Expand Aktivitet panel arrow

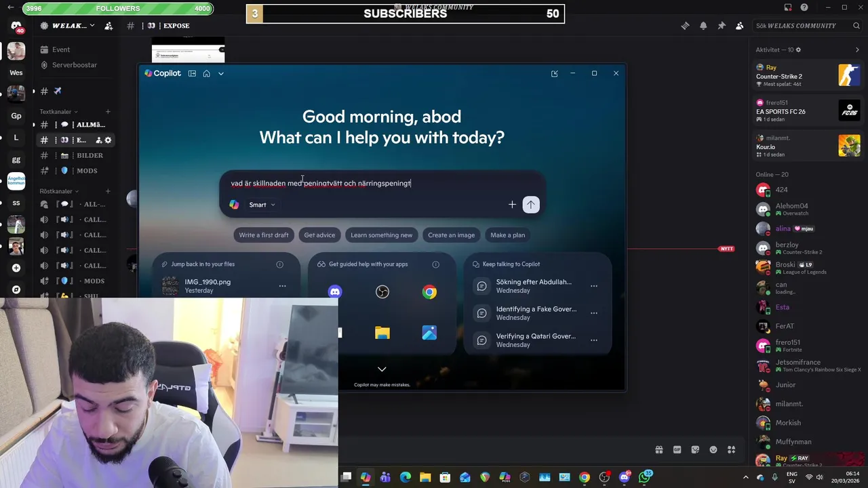(x=857, y=50)
